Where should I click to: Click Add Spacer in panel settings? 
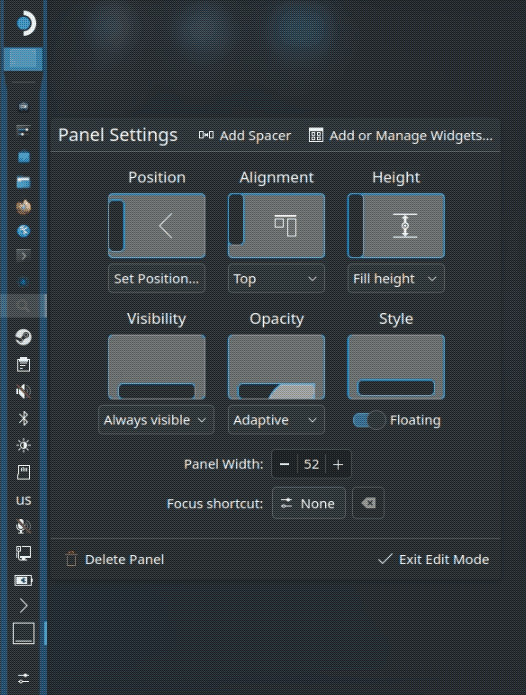click(x=245, y=135)
